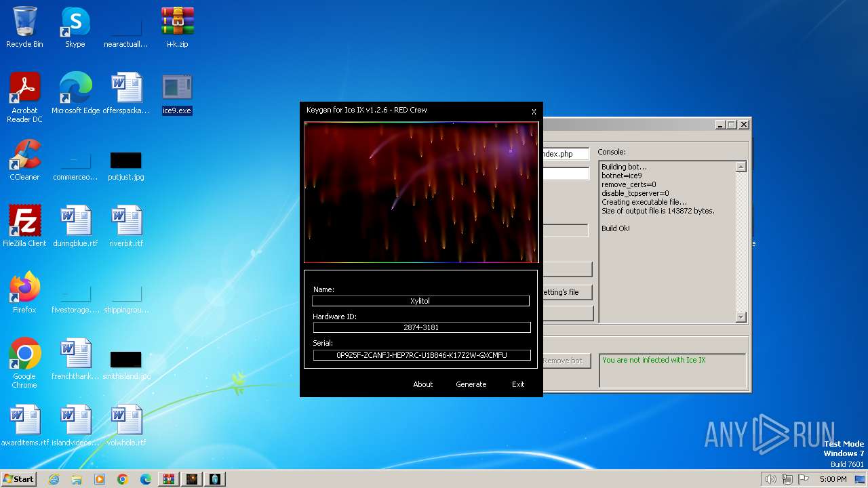Click the console scrollbar up arrow
This screenshot has height=488, width=868.
(741, 167)
